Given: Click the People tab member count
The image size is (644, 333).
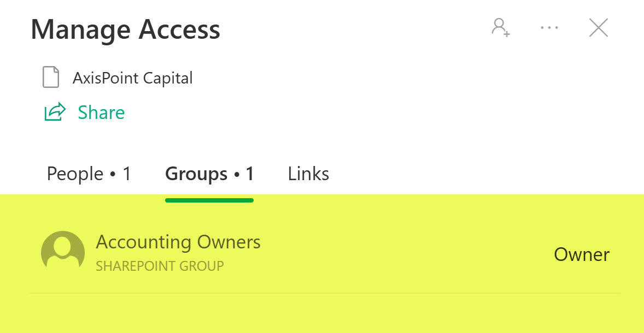Looking at the screenshot, I should [x=127, y=174].
